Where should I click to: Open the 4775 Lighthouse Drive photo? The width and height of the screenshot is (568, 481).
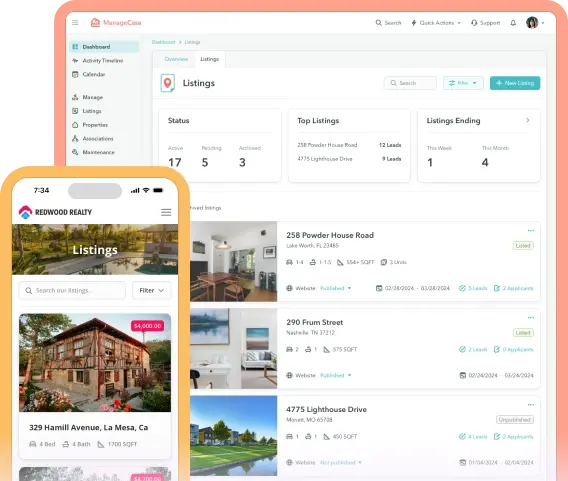click(x=234, y=436)
